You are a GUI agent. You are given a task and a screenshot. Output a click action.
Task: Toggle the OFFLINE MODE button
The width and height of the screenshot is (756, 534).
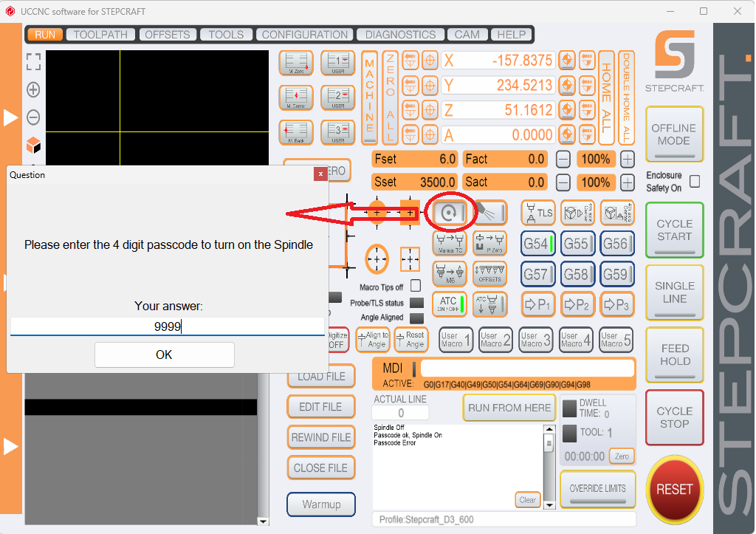(x=674, y=134)
